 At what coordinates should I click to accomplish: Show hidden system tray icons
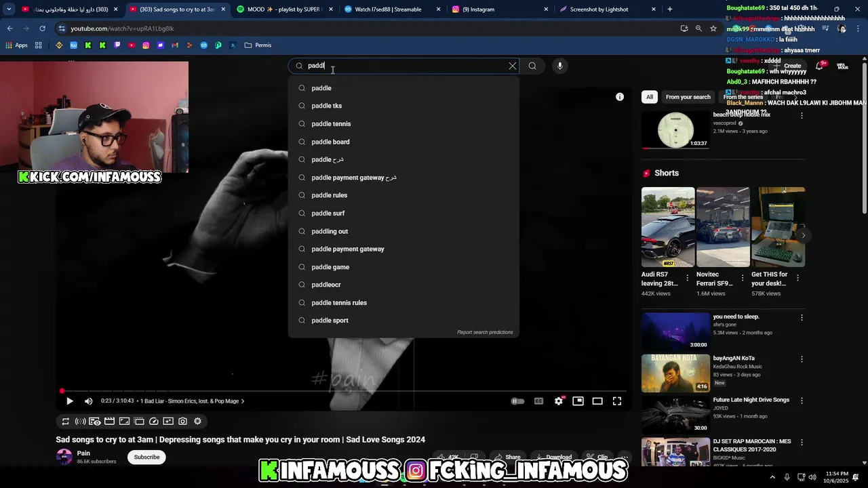tap(772, 477)
